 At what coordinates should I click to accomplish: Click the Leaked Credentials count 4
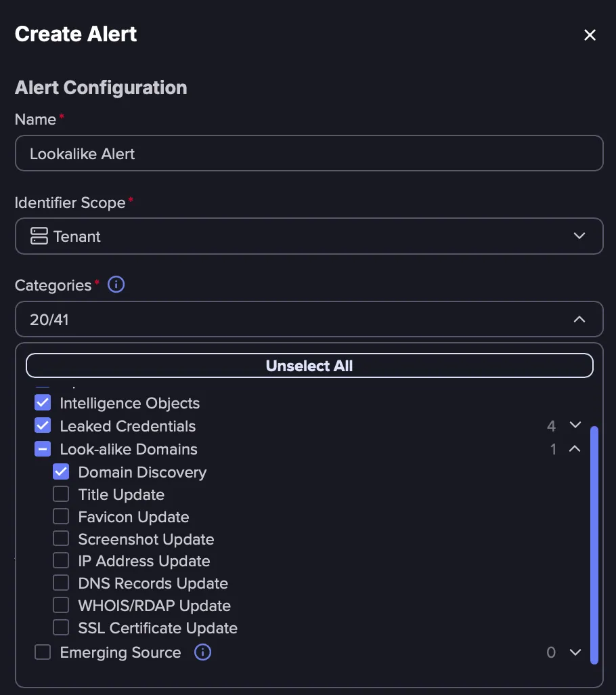click(551, 426)
